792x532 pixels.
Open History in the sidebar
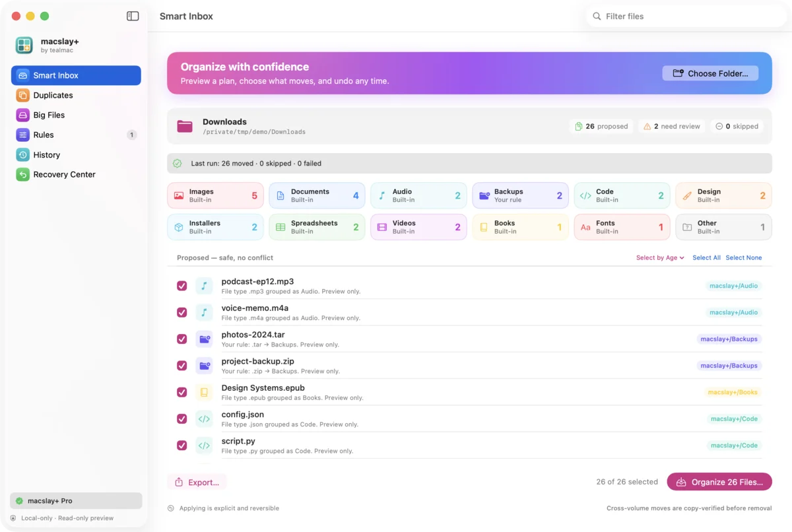coord(76,154)
